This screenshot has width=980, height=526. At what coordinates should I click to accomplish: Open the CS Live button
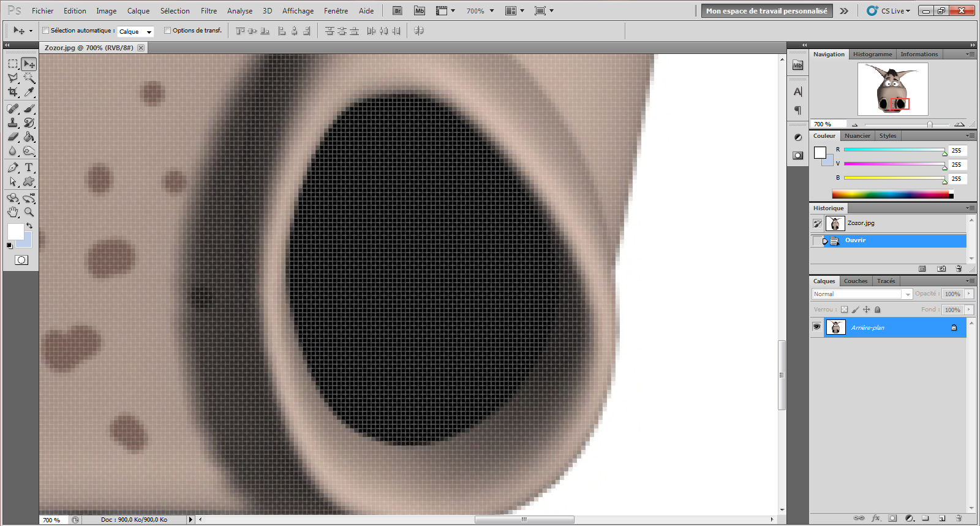(x=889, y=11)
